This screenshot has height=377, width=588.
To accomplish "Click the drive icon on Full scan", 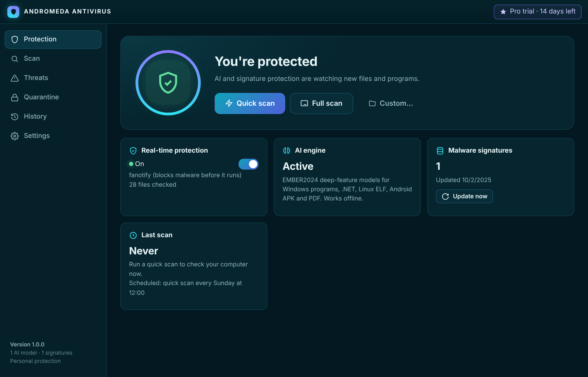I will (x=304, y=103).
